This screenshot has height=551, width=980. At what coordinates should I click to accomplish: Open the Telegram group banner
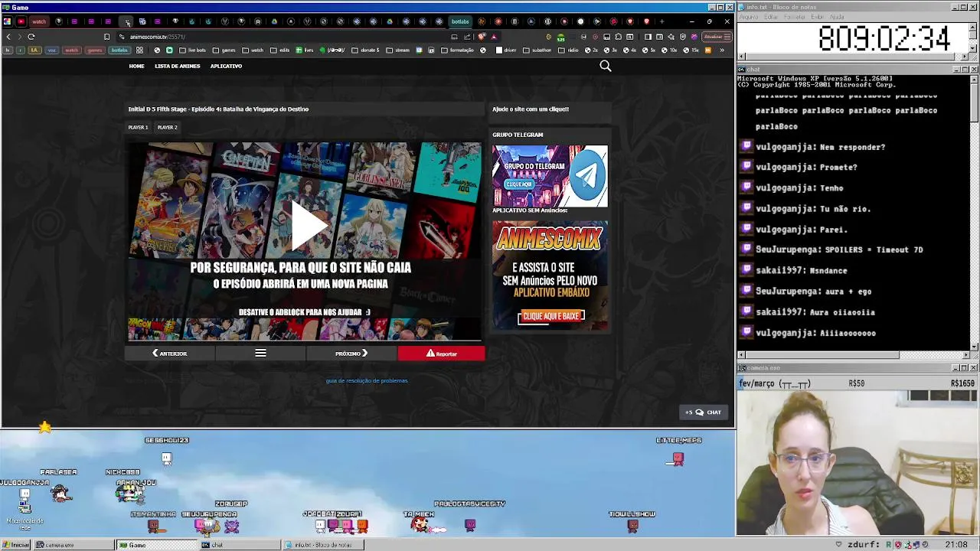tap(550, 176)
